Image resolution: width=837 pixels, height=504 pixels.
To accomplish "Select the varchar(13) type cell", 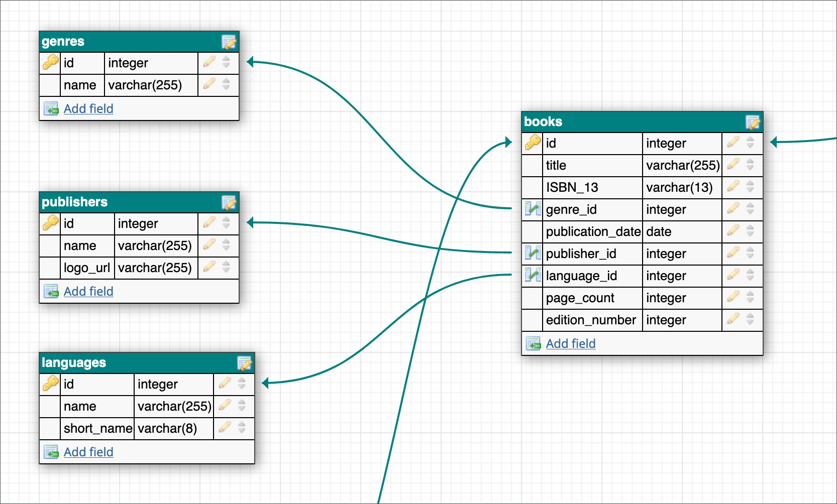I will coord(680,187).
